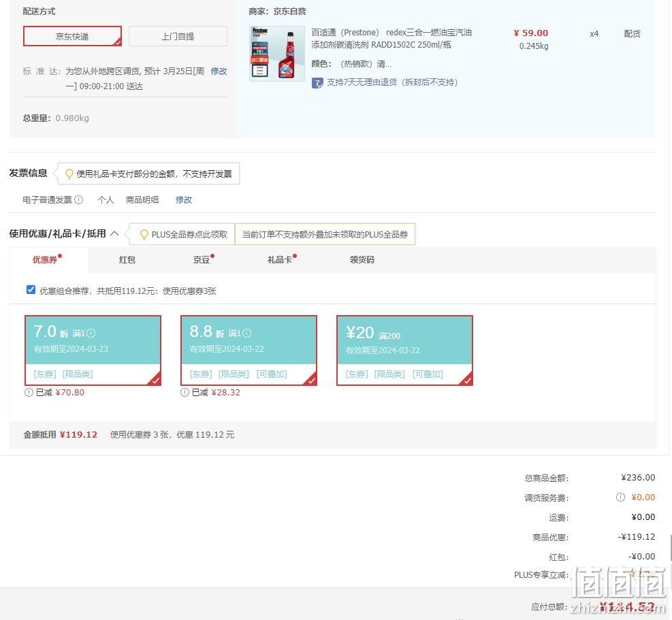672x620 pixels.
Task: Click the 7-day return badge icon
Action: click(317, 83)
